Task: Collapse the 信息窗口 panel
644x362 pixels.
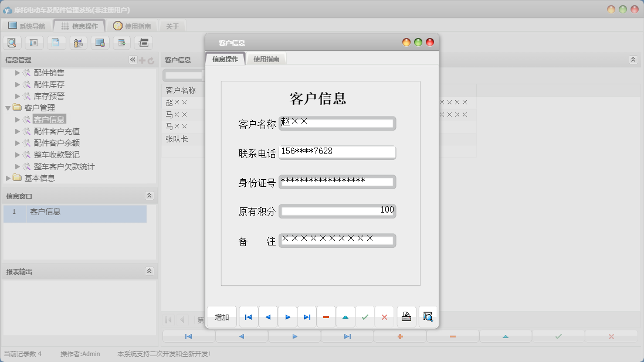Action: [149, 196]
